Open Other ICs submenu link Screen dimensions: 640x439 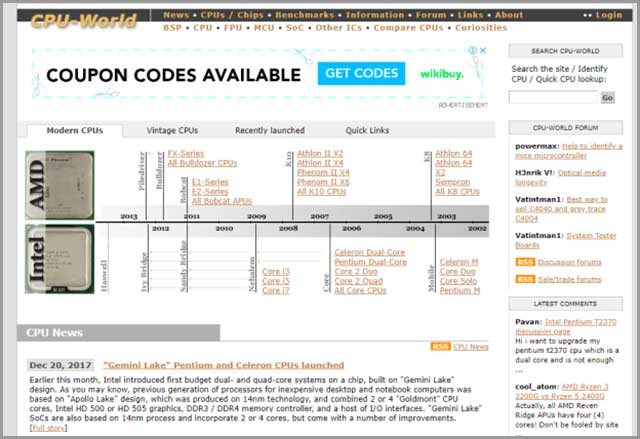(338, 28)
